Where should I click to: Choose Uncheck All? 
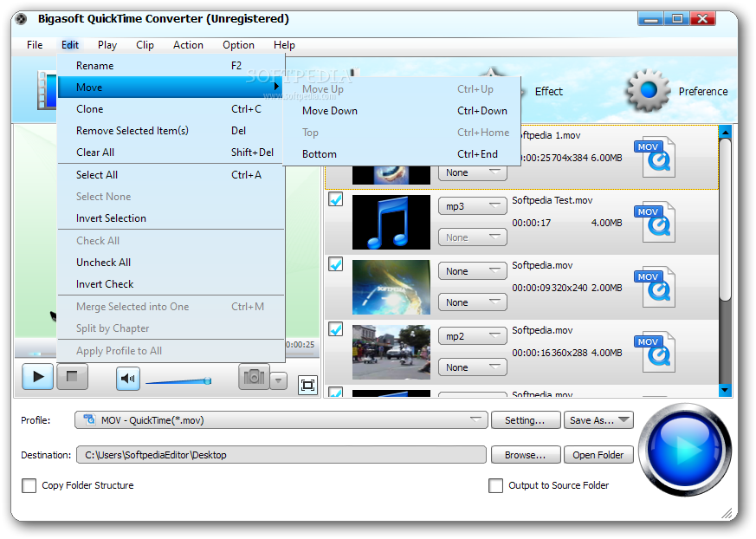pos(171,263)
